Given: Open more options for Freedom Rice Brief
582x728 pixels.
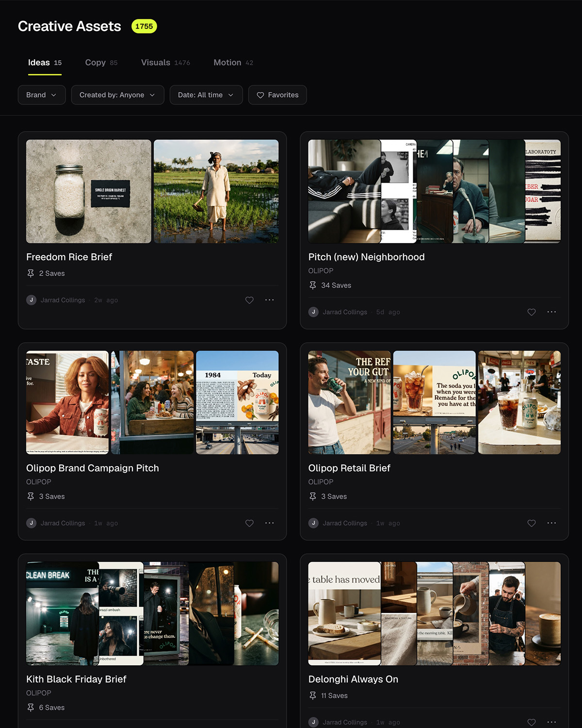Looking at the screenshot, I should click(x=270, y=300).
